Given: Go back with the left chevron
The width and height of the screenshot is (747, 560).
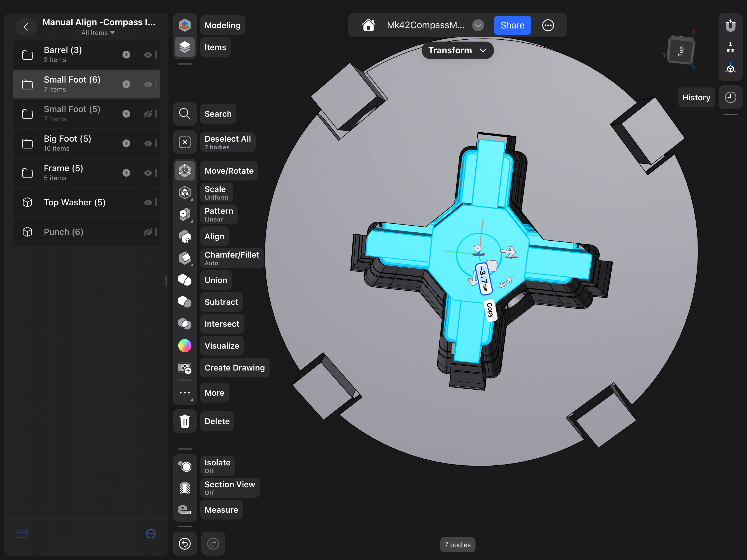Looking at the screenshot, I should (x=26, y=27).
